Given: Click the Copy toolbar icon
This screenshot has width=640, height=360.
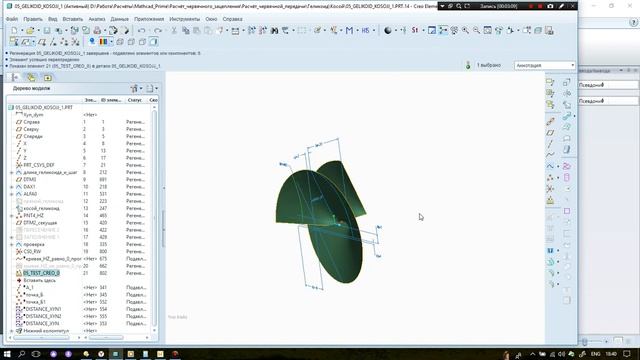Looking at the screenshot, I should click(186, 30).
